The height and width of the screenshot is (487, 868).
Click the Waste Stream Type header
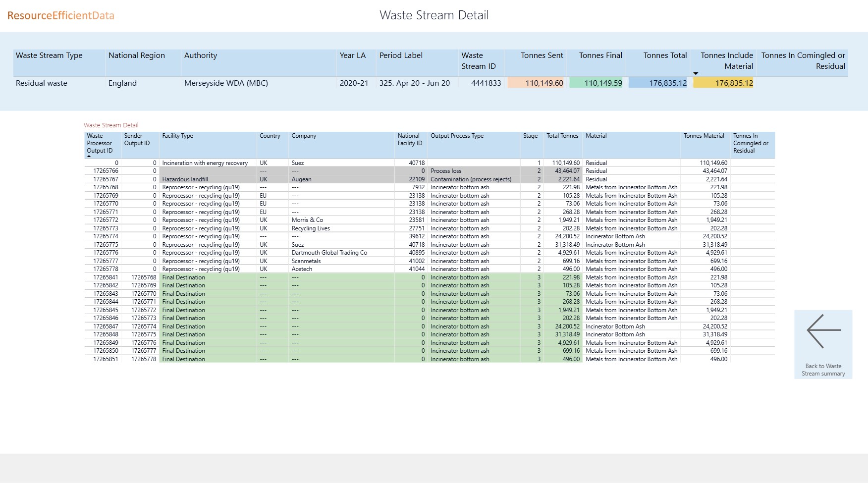tap(49, 55)
